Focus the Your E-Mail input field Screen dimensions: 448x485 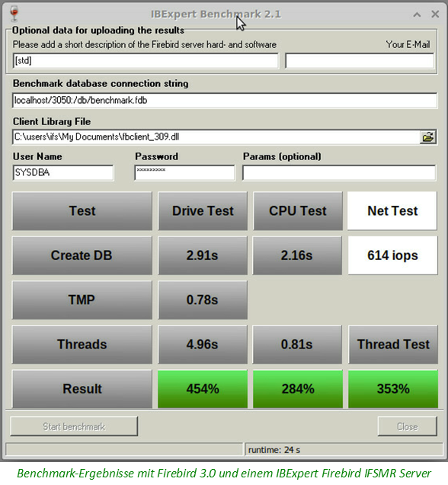tap(360, 61)
